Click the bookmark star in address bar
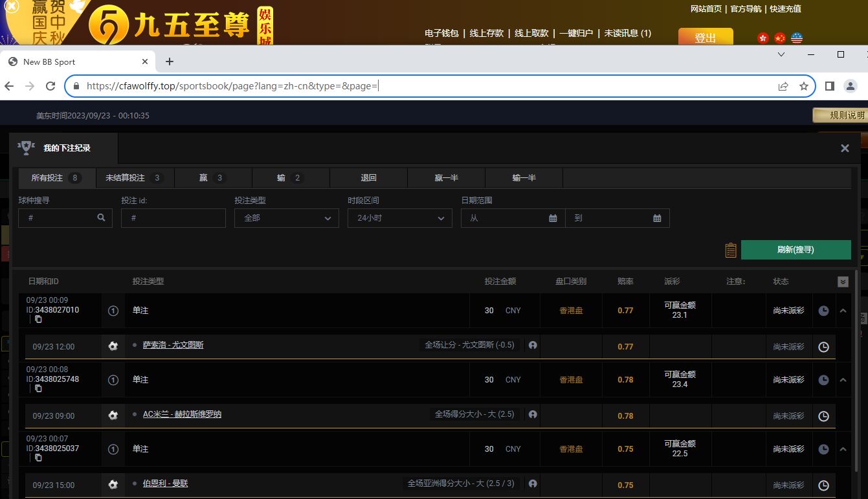868x499 pixels. pyautogui.click(x=804, y=86)
